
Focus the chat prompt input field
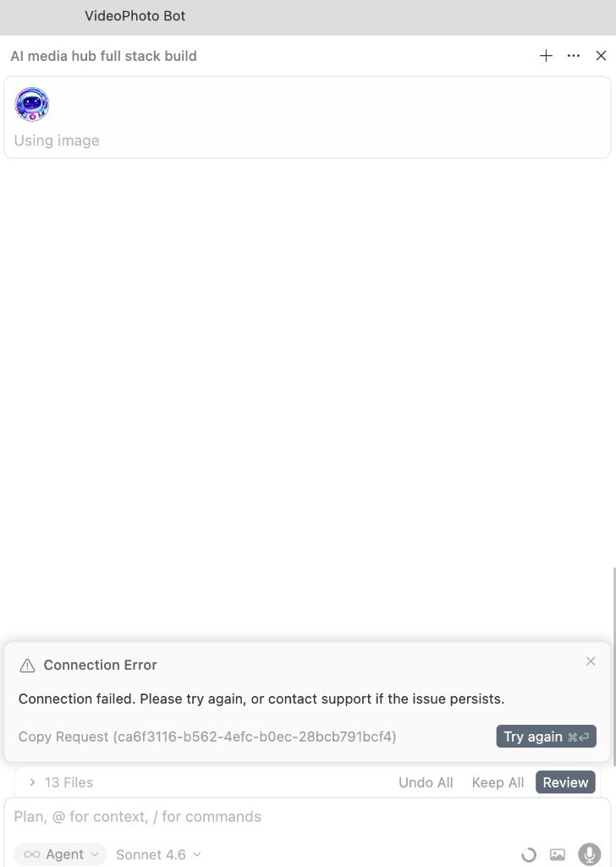tap(254, 817)
